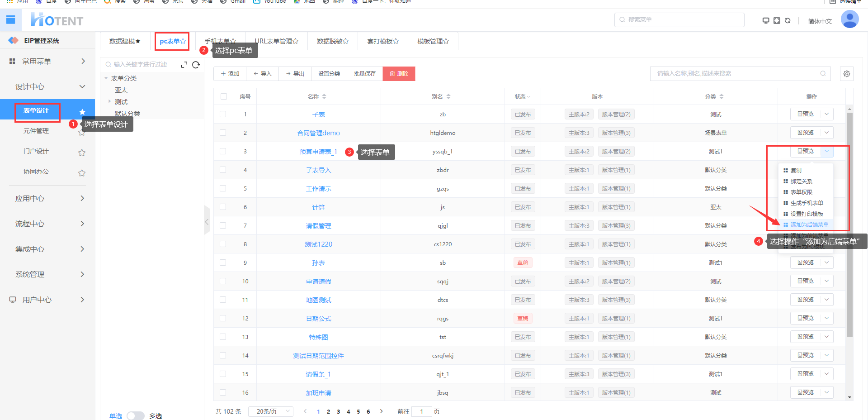Click the fullscreen icon in header

point(777,21)
